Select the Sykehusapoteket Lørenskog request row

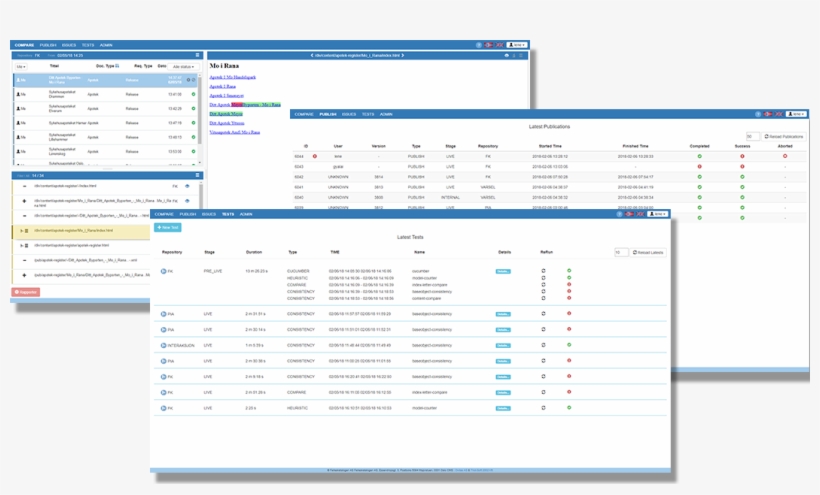click(x=105, y=151)
